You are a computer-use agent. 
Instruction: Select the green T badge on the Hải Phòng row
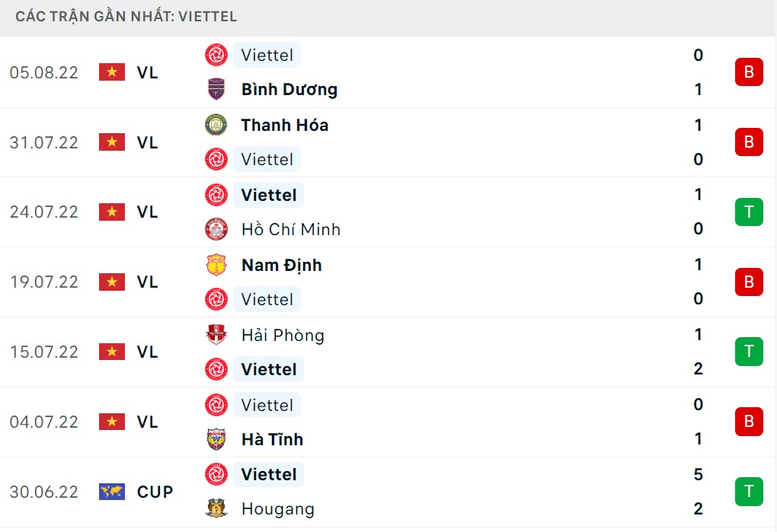749,352
